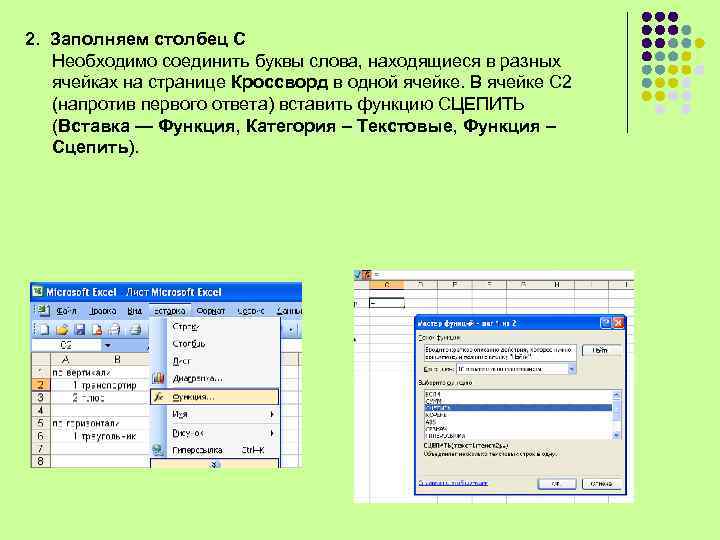The width and height of the screenshot is (720, 540).
Task: Choose Строки in the insert menu
Action: pos(214,326)
